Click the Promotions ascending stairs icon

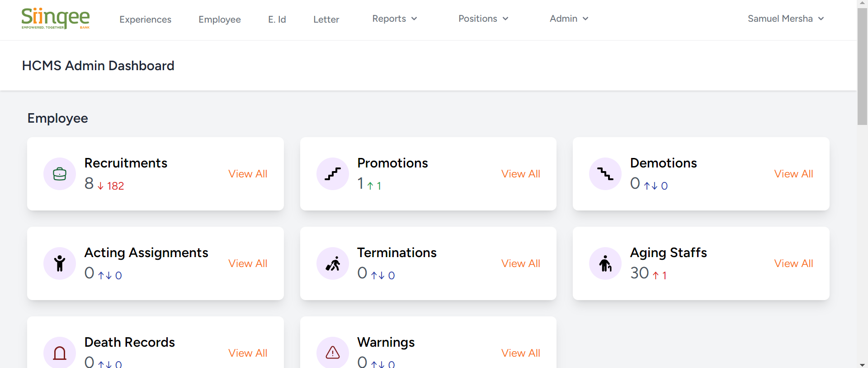(x=333, y=174)
